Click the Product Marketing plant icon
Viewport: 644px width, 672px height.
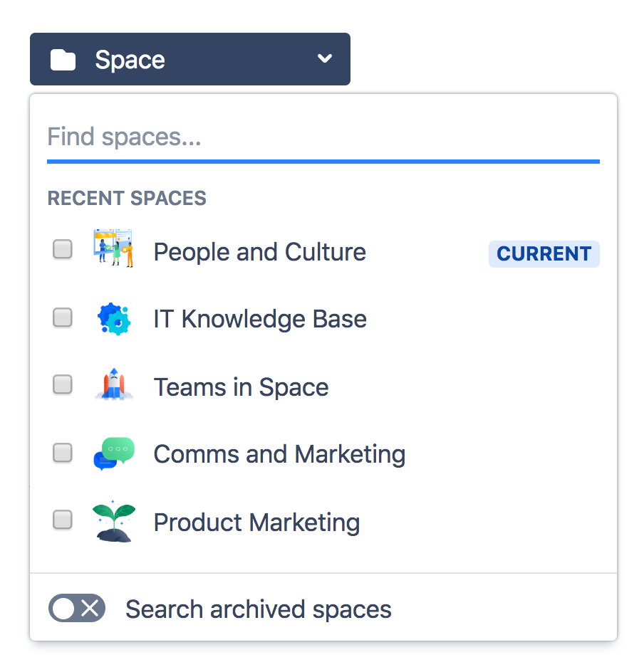(x=113, y=522)
